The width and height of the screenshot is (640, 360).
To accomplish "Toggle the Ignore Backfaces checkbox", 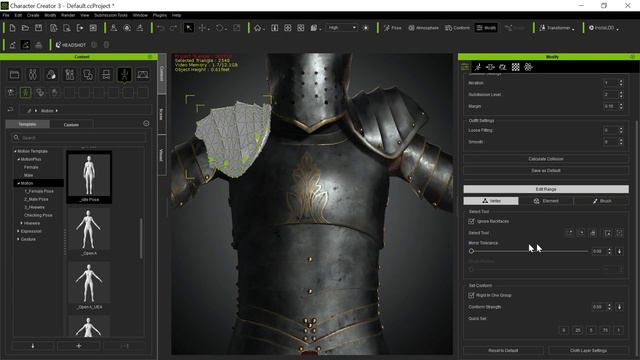I will pos(471,221).
